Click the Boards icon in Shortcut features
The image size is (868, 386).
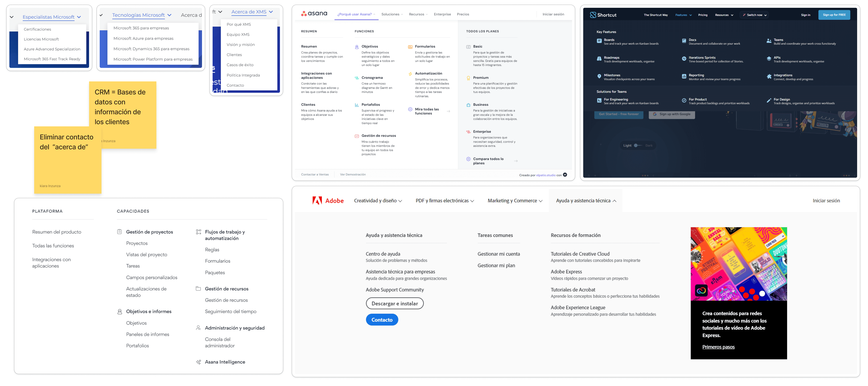coord(599,41)
